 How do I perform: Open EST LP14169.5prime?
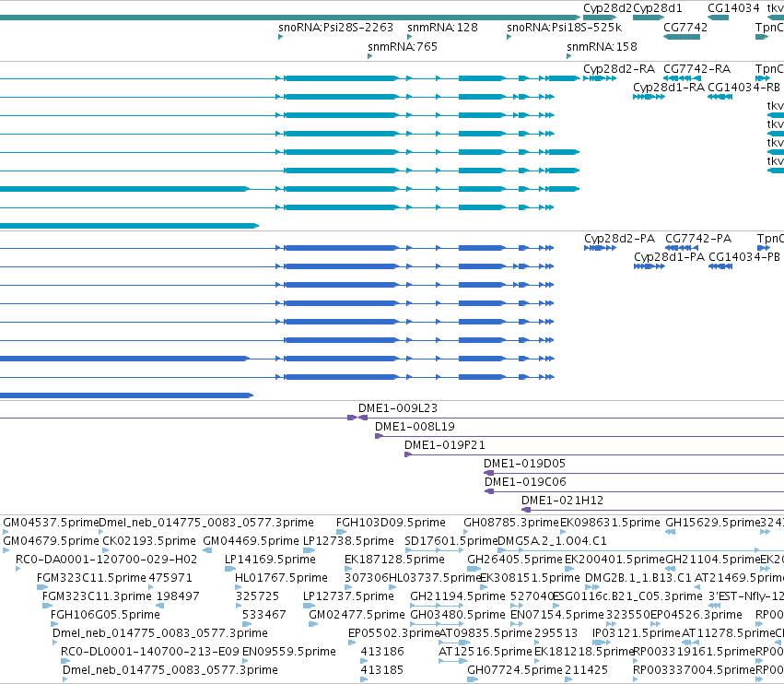click(x=270, y=560)
